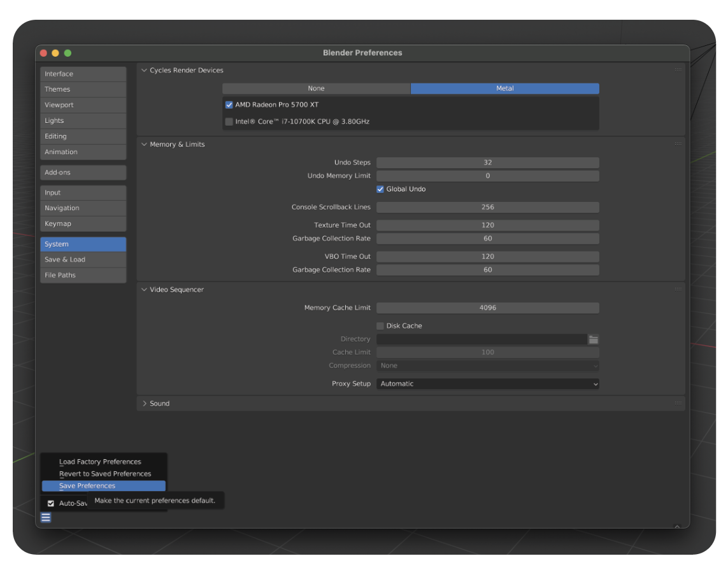Enable the Disk Cache checkbox
The width and height of the screenshot is (728, 570).
(x=380, y=326)
